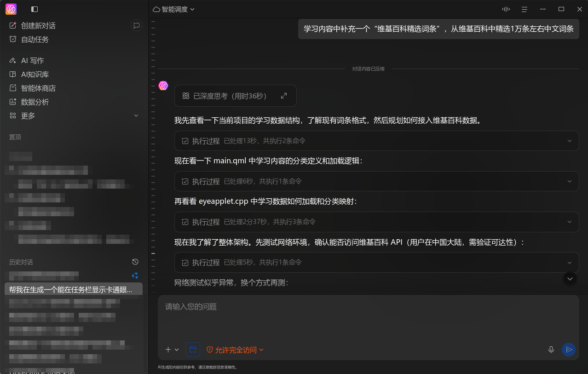
Task: Click the 置顶 section label
Action: pyautogui.click(x=15, y=137)
